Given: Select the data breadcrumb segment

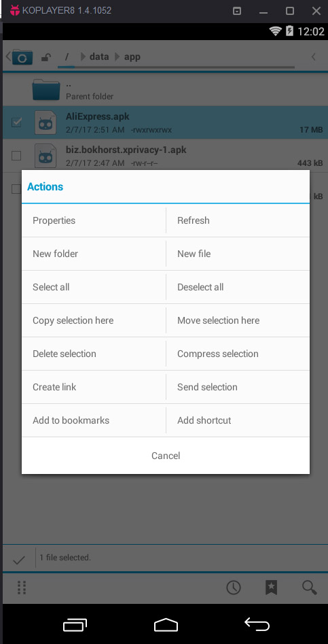Looking at the screenshot, I should click(99, 56).
